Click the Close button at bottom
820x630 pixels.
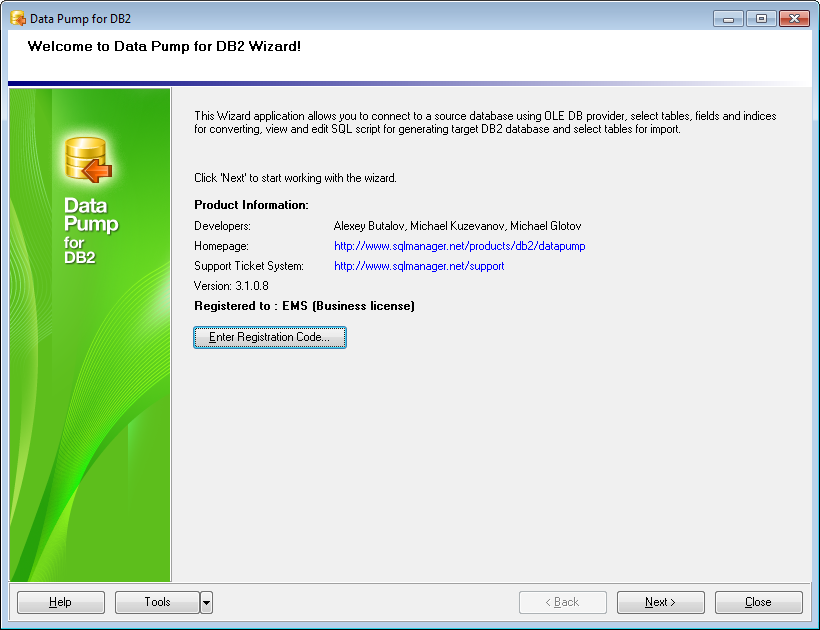click(758, 602)
